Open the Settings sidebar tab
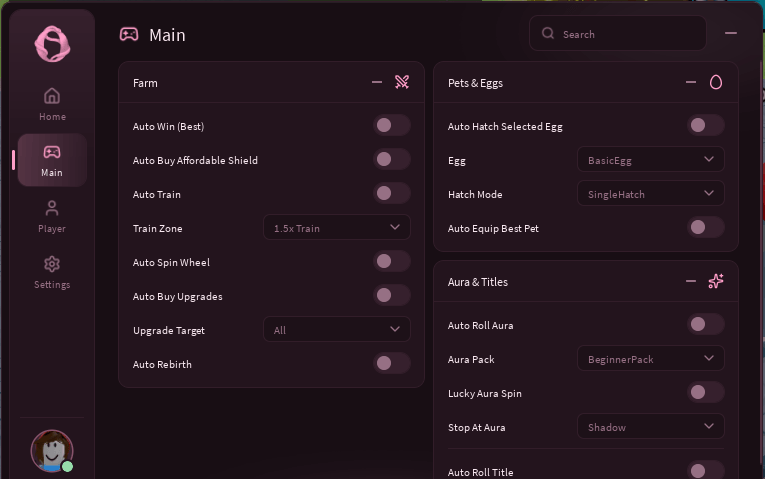The image size is (765, 479). pyautogui.click(x=52, y=272)
